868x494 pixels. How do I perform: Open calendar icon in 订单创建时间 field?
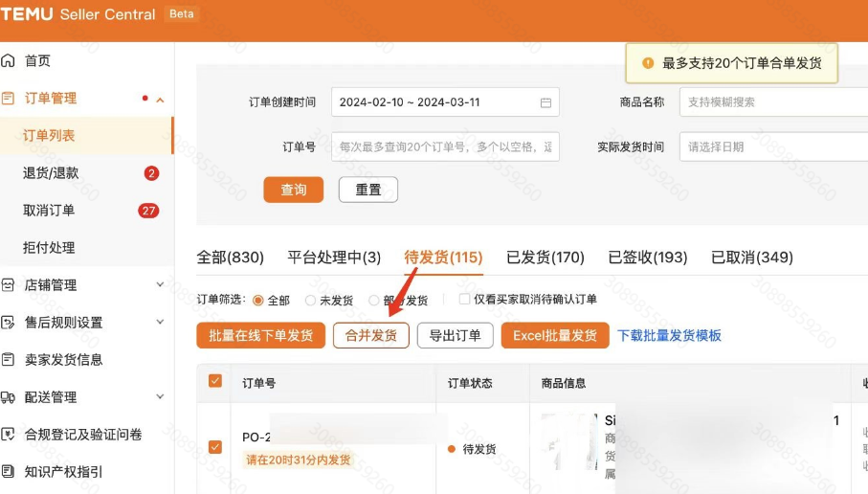[545, 102]
